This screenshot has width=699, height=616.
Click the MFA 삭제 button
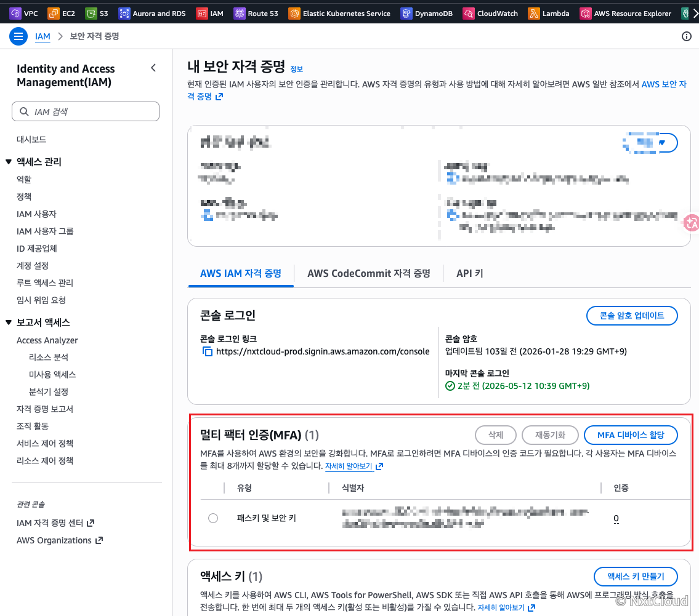496,435
